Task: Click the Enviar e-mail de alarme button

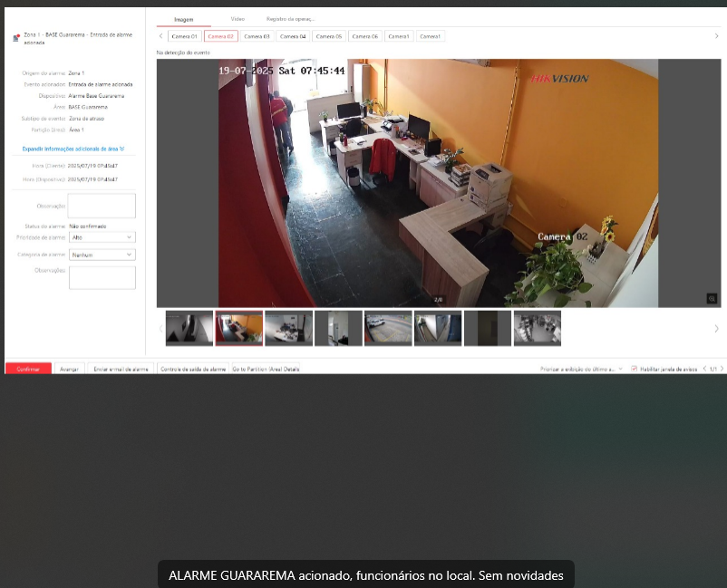Action: (121, 370)
